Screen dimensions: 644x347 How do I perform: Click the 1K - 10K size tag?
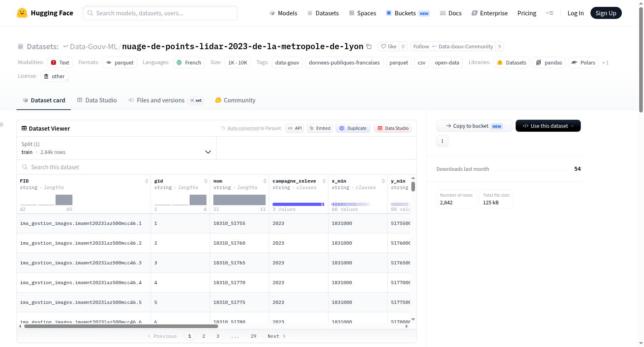(237, 62)
